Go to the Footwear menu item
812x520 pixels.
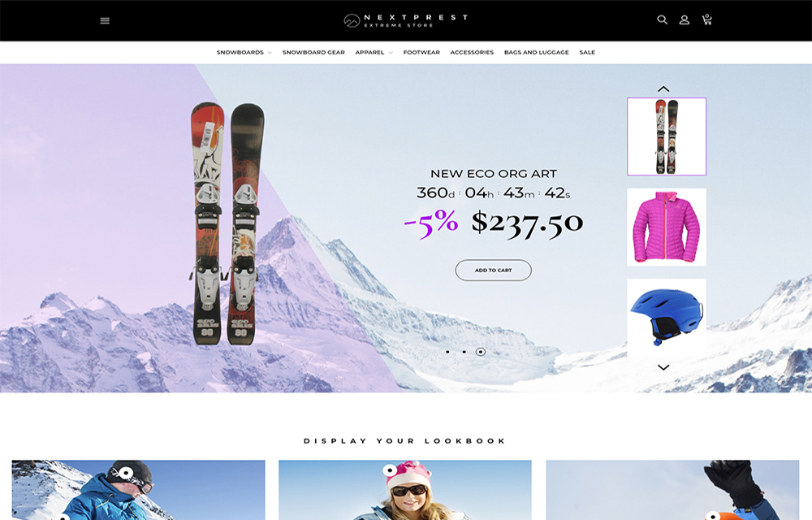point(421,52)
